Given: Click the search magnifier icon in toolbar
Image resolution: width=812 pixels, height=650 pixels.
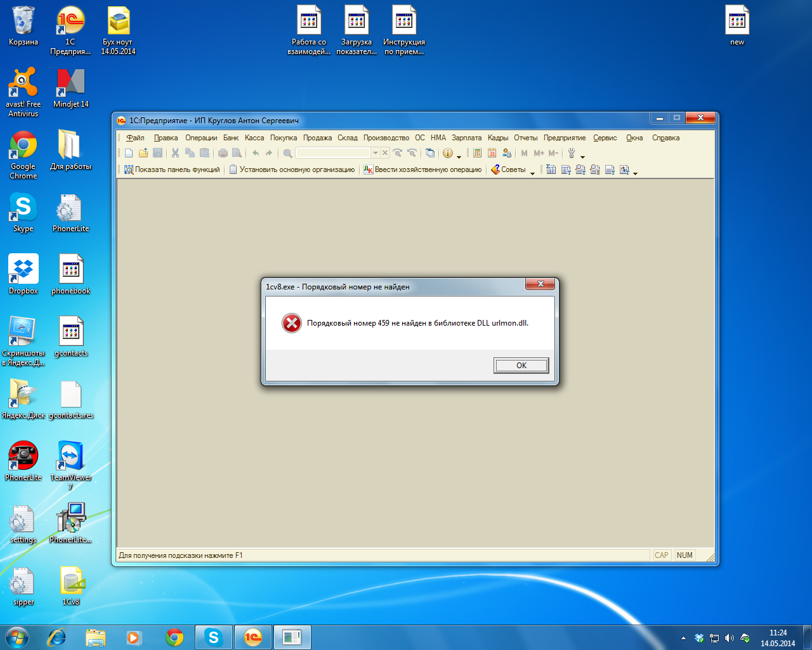Looking at the screenshot, I should [287, 153].
